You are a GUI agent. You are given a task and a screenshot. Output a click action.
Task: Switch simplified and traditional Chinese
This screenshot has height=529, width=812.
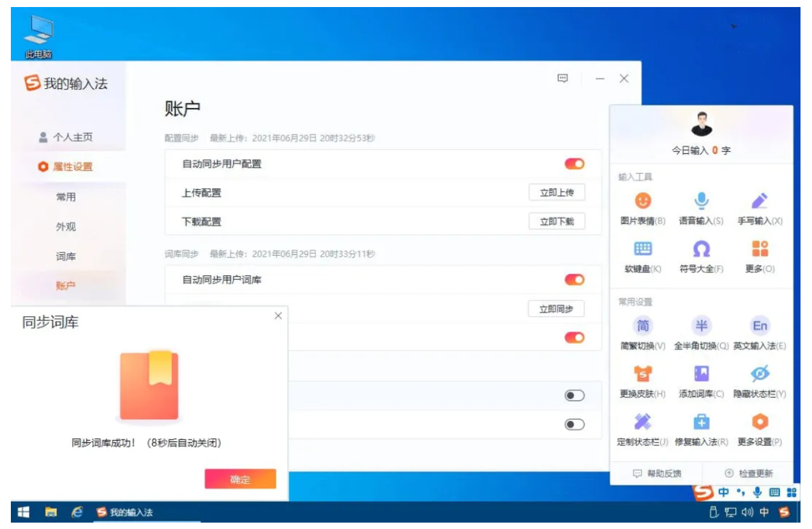point(643,326)
